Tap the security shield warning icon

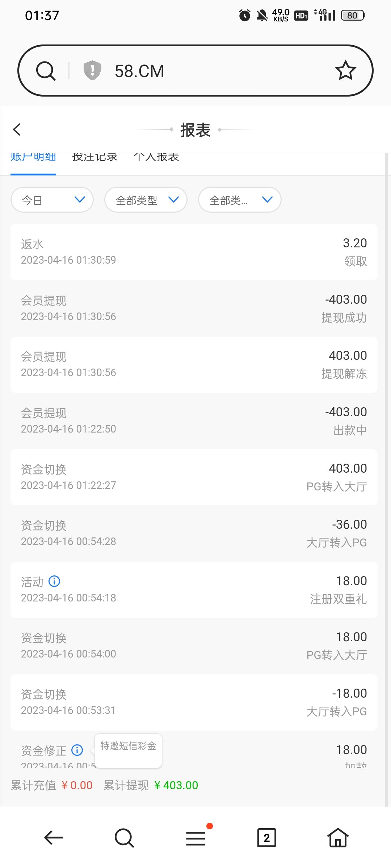(x=92, y=70)
